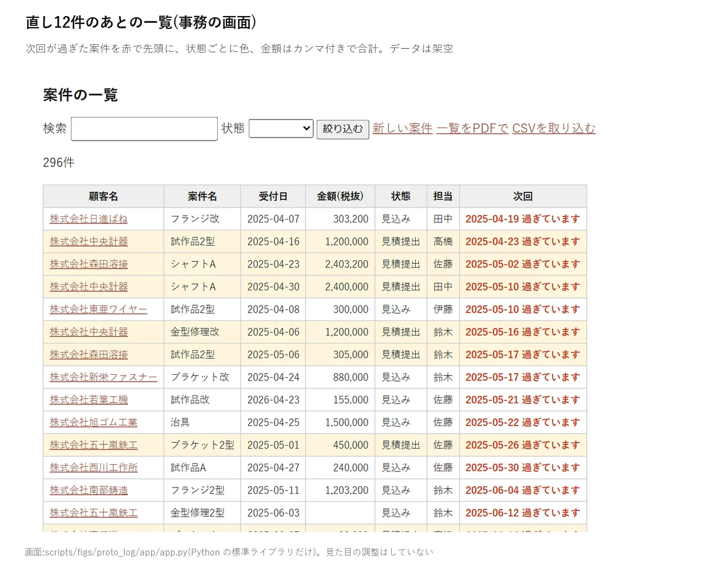Open customer link 株式会社若葉工機

click(x=89, y=399)
